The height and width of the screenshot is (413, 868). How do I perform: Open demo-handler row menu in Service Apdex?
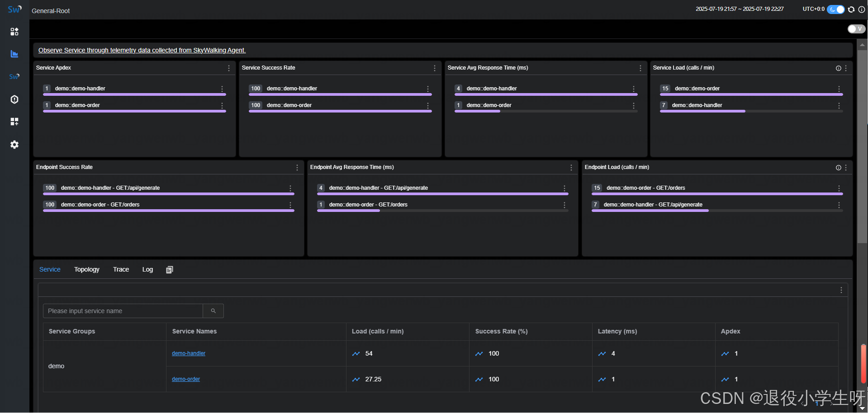coord(222,89)
